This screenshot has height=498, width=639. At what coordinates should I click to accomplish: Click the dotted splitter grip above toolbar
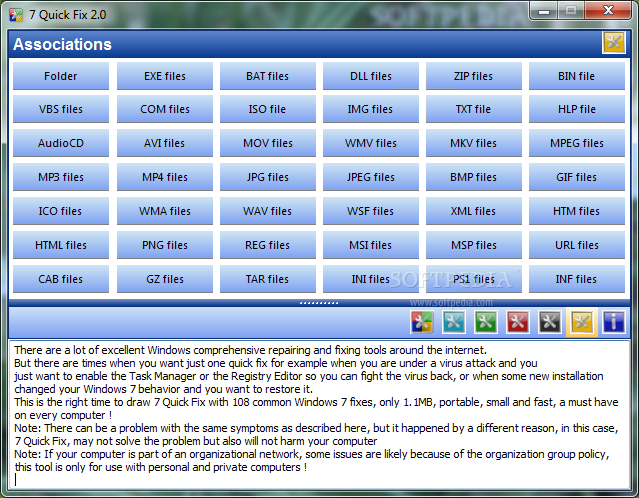click(319, 303)
